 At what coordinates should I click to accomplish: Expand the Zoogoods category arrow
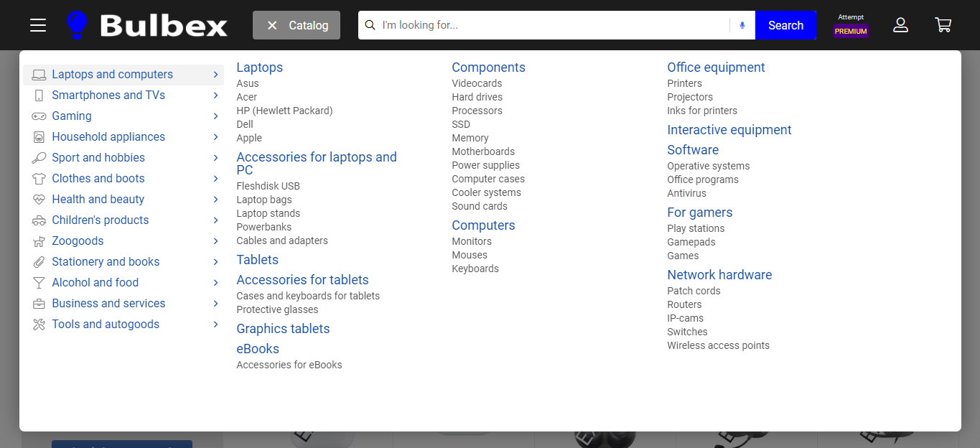(215, 241)
